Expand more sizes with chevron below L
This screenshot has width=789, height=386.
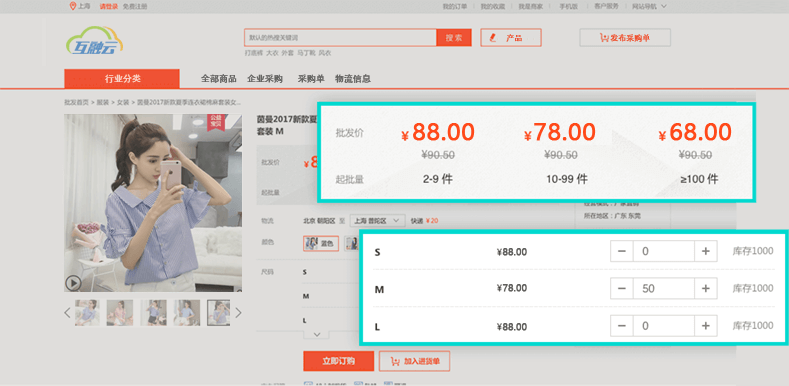[x=317, y=334]
